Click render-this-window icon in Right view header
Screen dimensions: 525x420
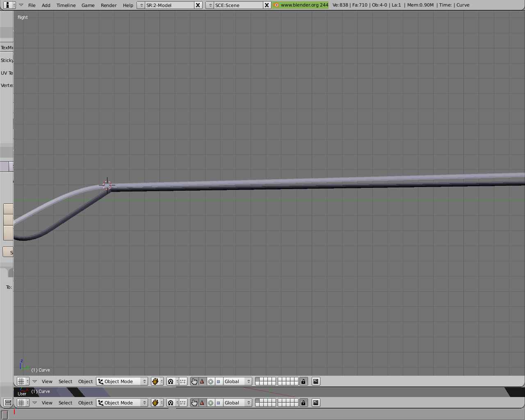(316, 381)
